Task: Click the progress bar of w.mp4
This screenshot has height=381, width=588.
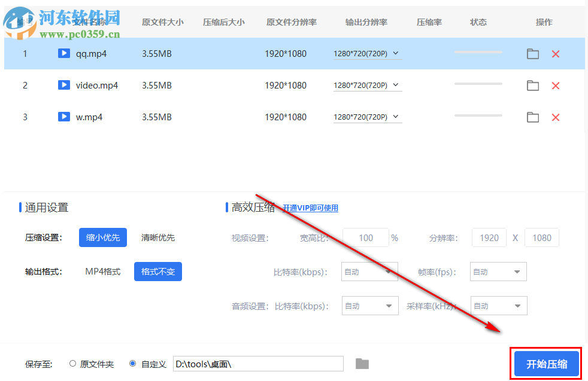Action: (478, 117)
